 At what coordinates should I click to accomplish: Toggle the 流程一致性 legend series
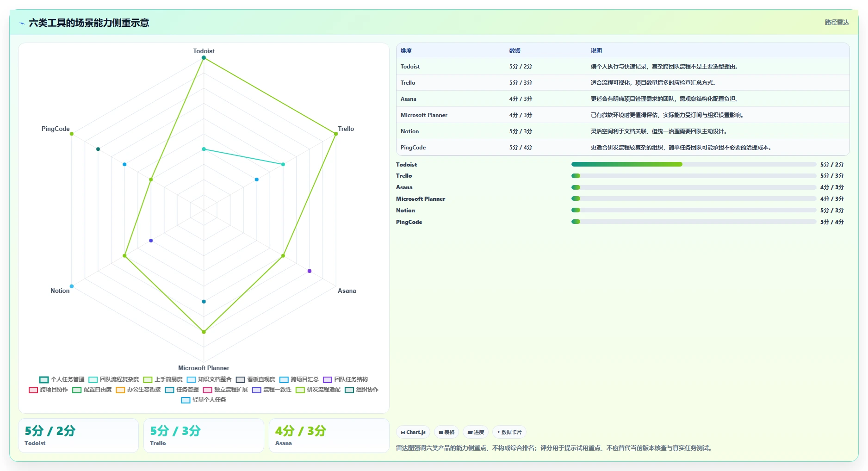point(272,390)
